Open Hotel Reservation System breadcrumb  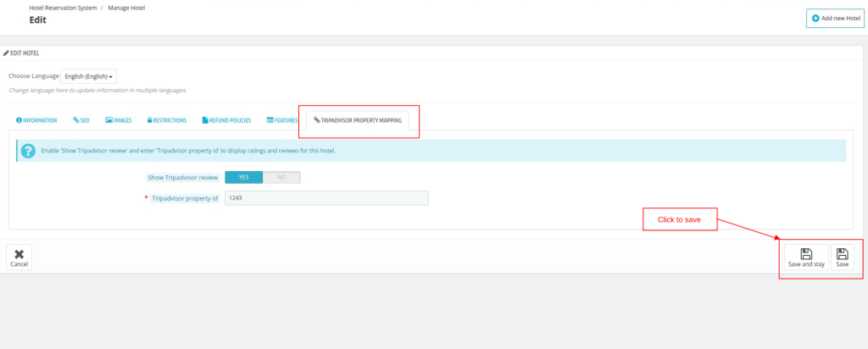click(63, 8)
